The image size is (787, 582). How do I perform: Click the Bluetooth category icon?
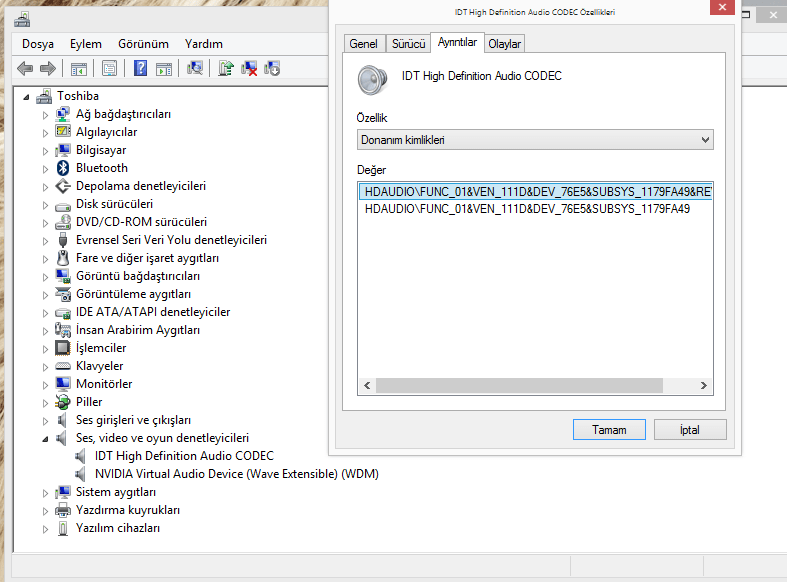63,168
